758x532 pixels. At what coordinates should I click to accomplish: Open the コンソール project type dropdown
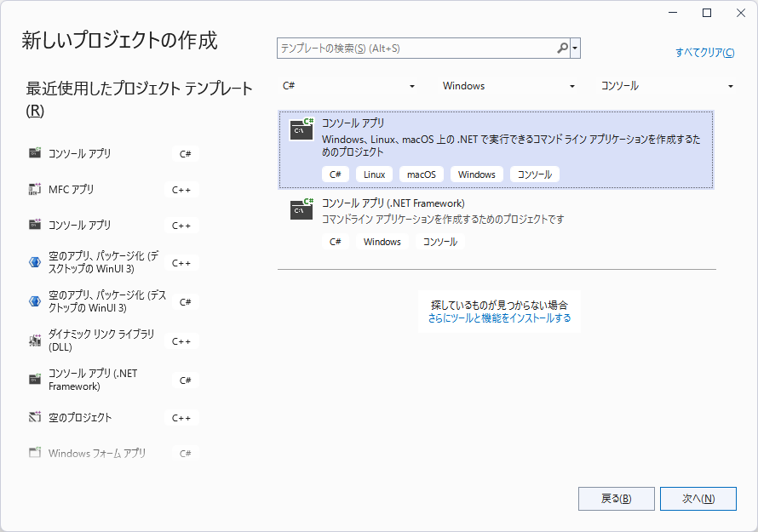[668, 86]
